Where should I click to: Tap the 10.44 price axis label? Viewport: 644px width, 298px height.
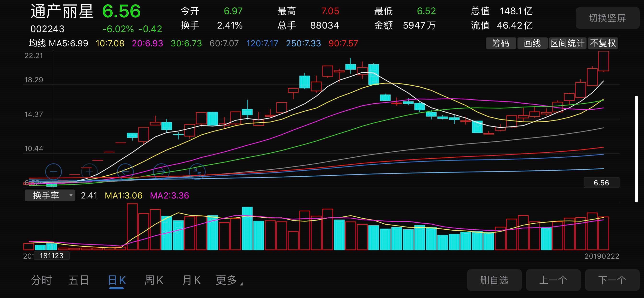point(34,149)
